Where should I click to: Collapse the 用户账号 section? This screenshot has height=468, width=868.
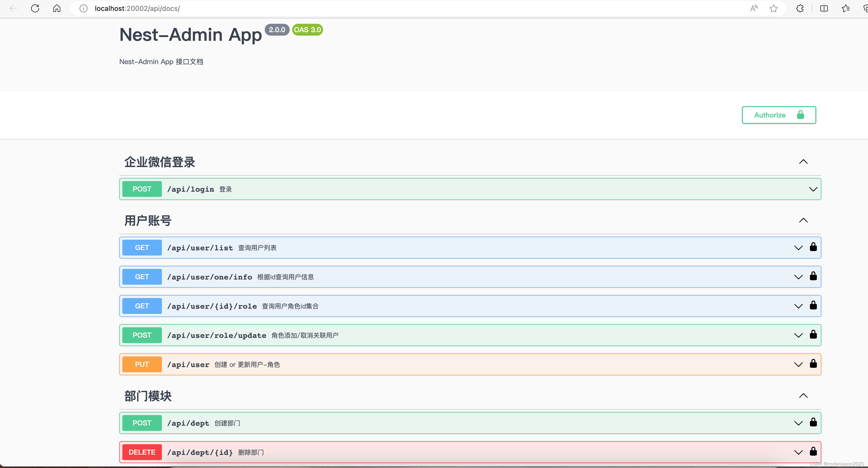(803, 220)
